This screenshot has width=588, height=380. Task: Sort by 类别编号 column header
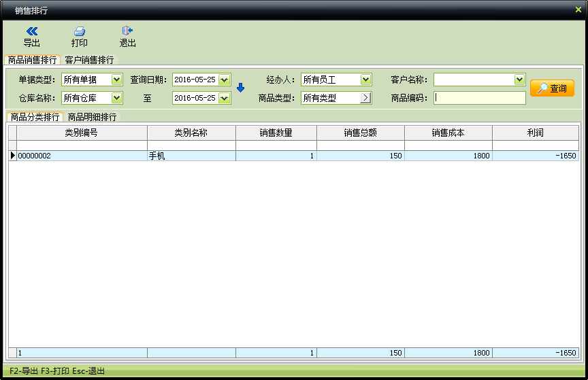tap(82, 133)
